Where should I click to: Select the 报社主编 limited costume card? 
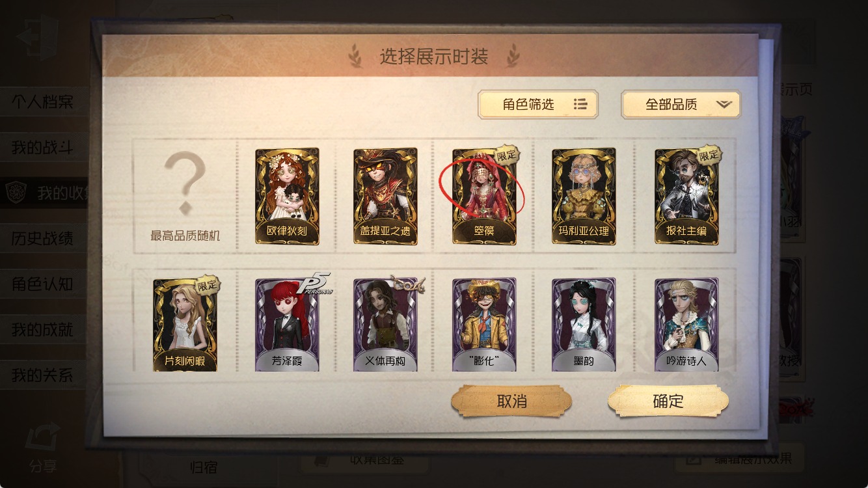(x=686, y=196)
